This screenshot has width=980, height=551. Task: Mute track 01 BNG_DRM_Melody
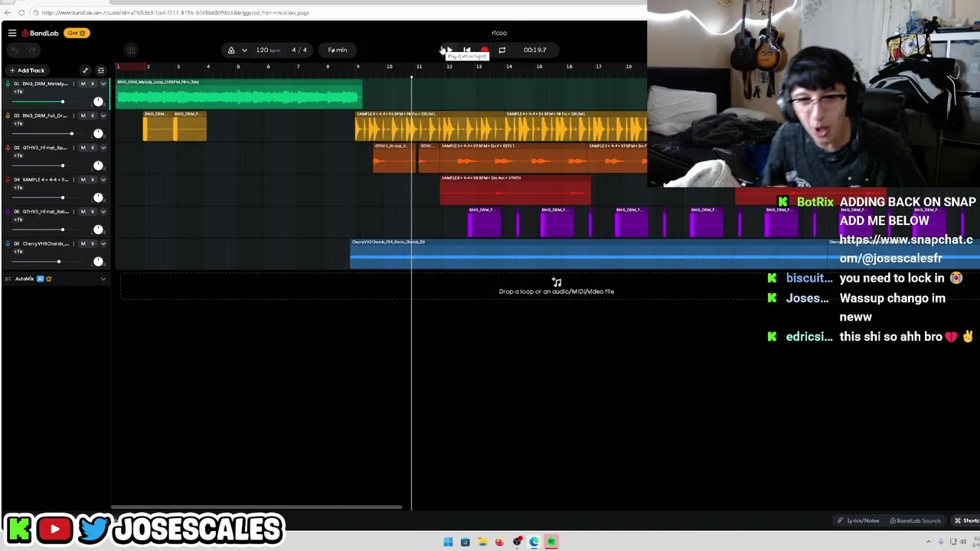coord(83,83)
